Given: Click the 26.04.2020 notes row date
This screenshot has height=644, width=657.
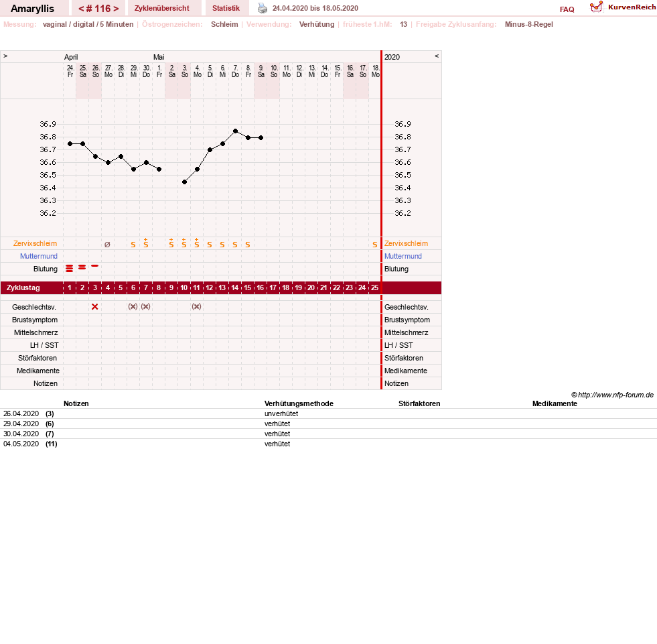Looking at the screenshot, I should pyautogui.click(x=21, y=413).
